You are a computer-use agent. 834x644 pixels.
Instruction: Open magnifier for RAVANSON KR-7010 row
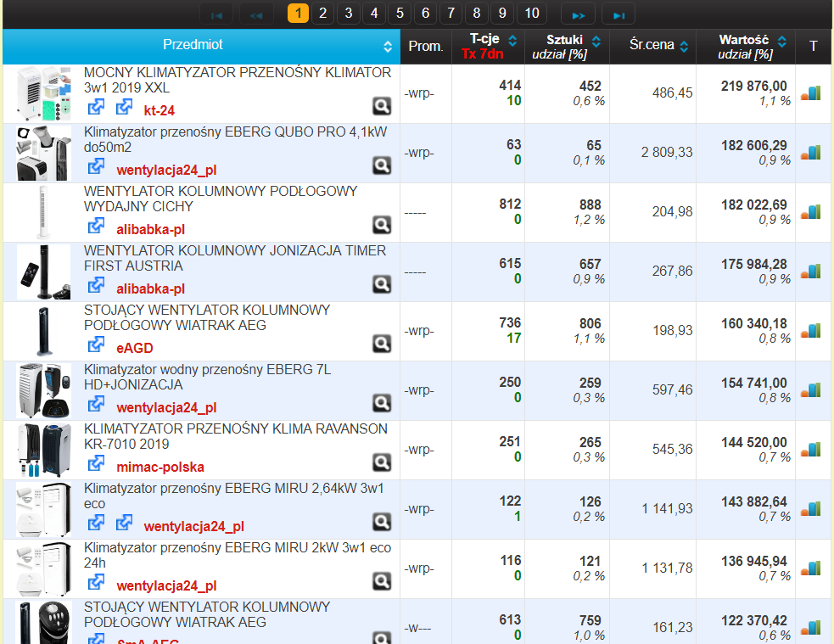click(x=382, y=462)
